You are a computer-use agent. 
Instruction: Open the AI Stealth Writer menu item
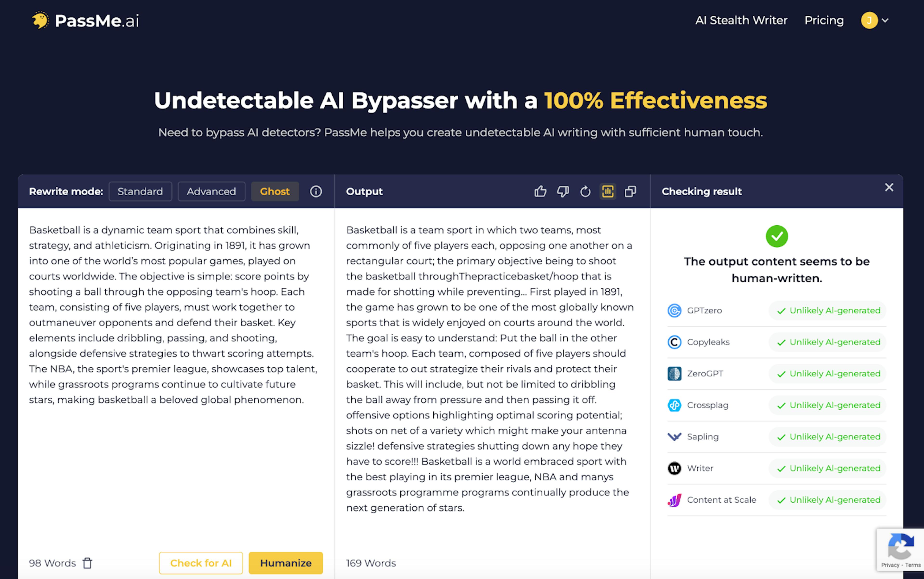[741, 20]
